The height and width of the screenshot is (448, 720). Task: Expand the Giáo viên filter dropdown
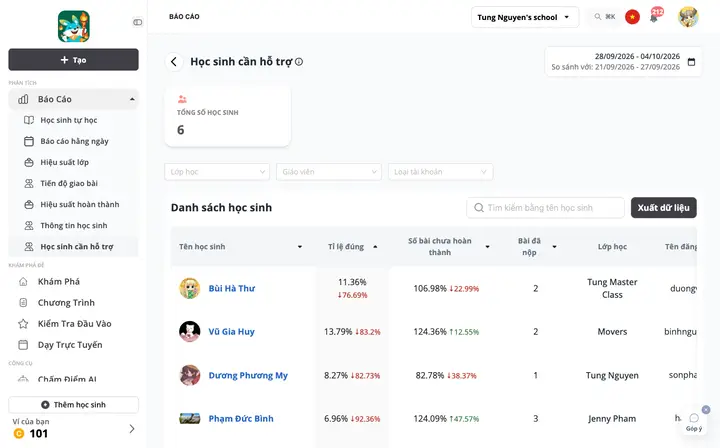click(329, 172)
